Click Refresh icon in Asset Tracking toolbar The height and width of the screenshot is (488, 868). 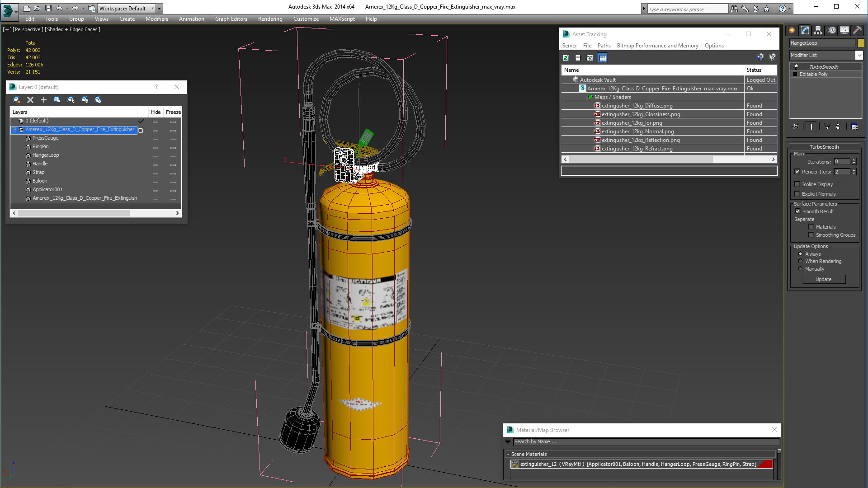point(566,58)
